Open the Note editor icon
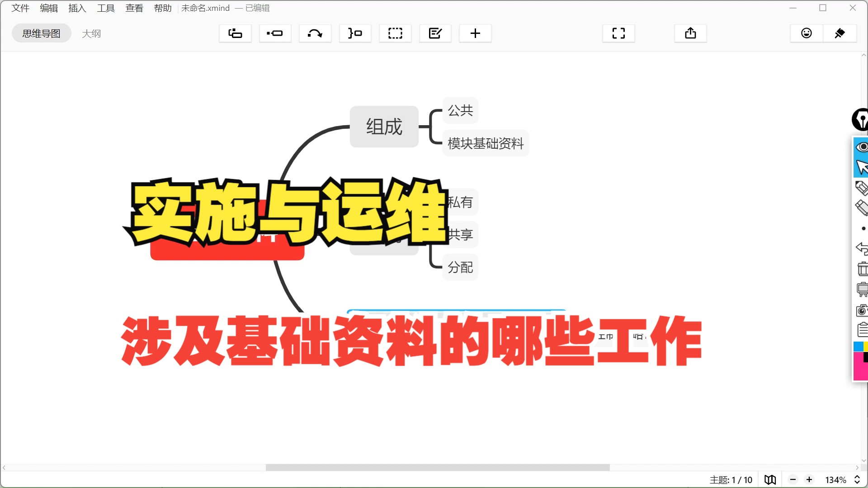868x488 pixels. pos(435,33)
